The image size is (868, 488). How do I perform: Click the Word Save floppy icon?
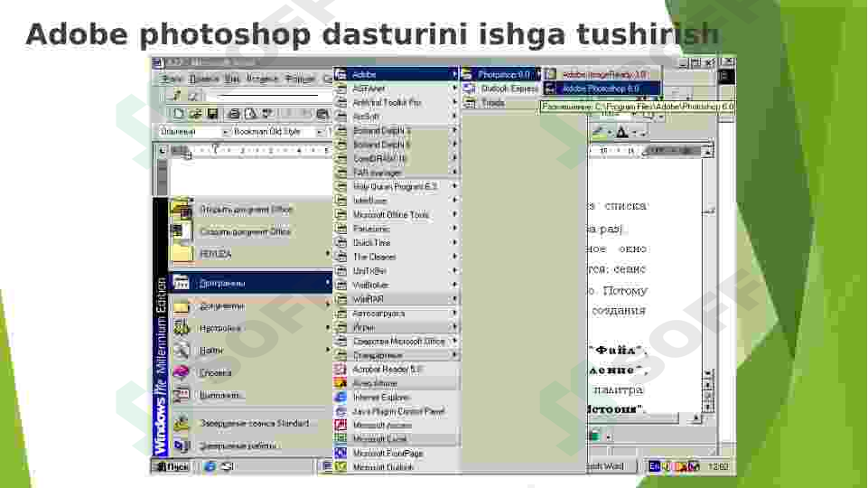pyautogui.click(x=212, y=114)
